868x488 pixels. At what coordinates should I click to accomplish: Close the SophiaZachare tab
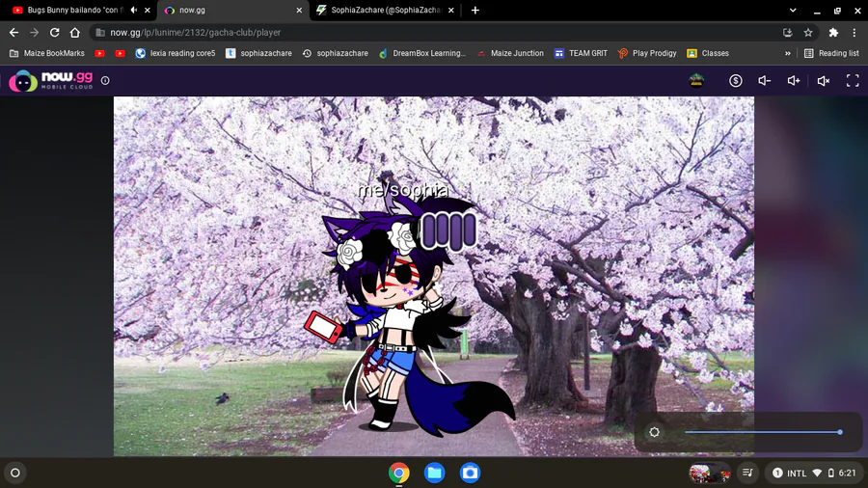(x=451, y=10)
